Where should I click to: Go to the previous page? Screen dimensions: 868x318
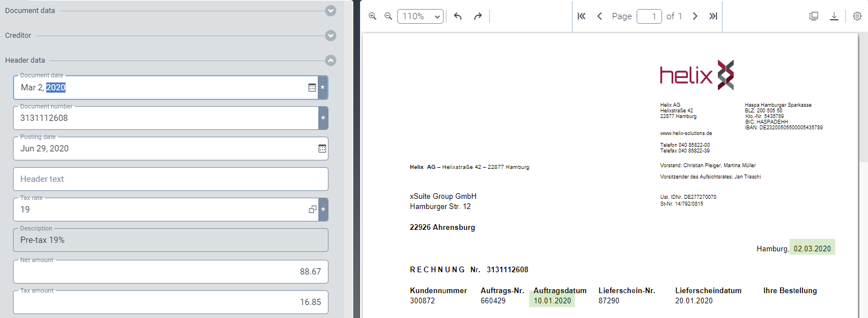[x=599, y=16]
